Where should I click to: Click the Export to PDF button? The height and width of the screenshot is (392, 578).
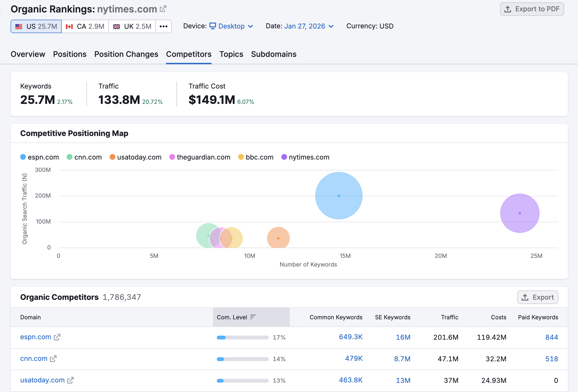tap(532, 9)
